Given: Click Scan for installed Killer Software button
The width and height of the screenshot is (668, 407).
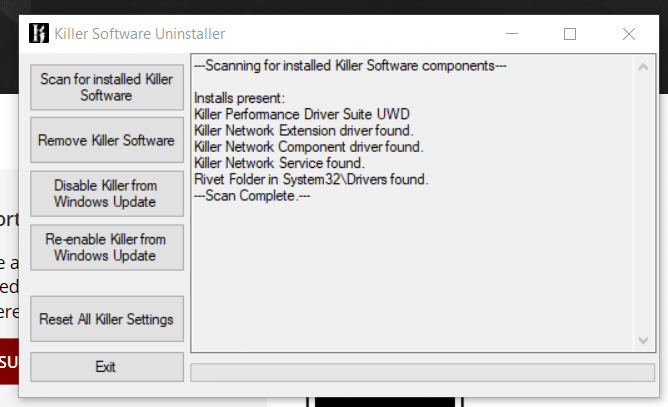Looking at the screenshot, I should pyautogui.click(x=107, y=87).
